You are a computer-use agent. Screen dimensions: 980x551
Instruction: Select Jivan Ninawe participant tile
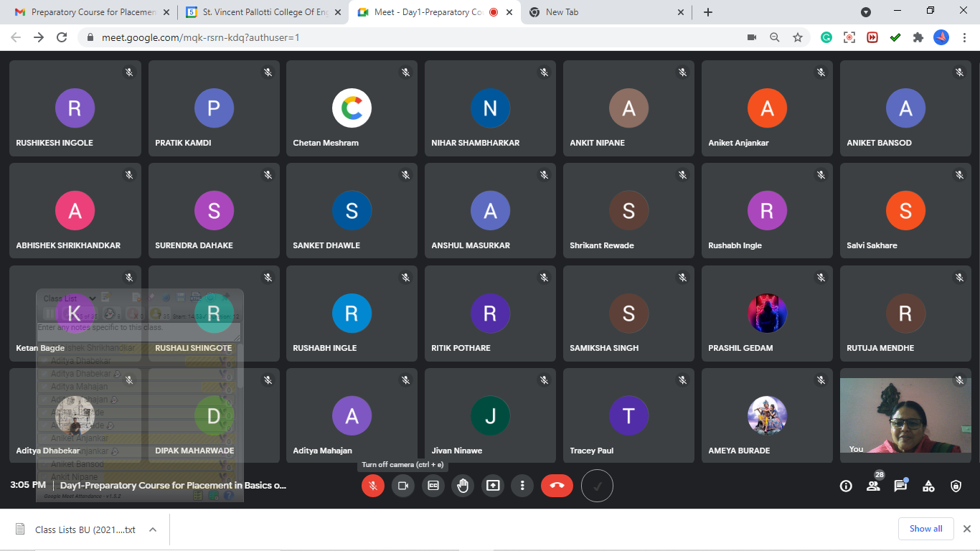490,416
